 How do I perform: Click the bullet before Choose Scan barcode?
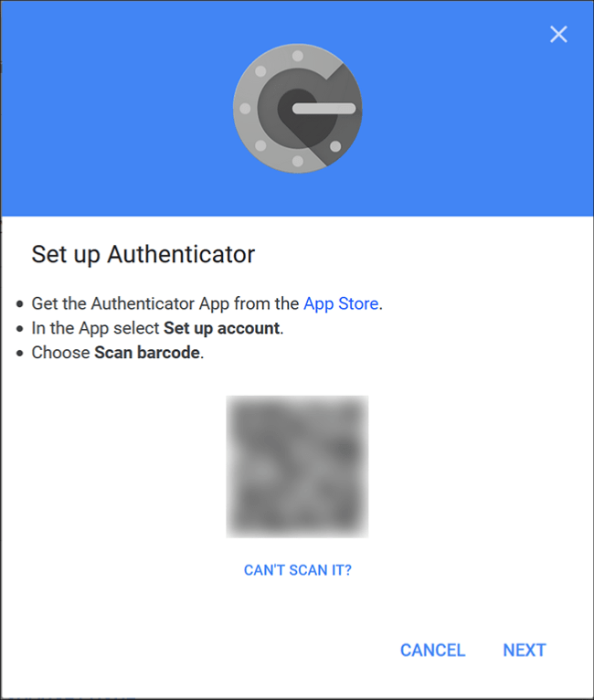[19, 353]
